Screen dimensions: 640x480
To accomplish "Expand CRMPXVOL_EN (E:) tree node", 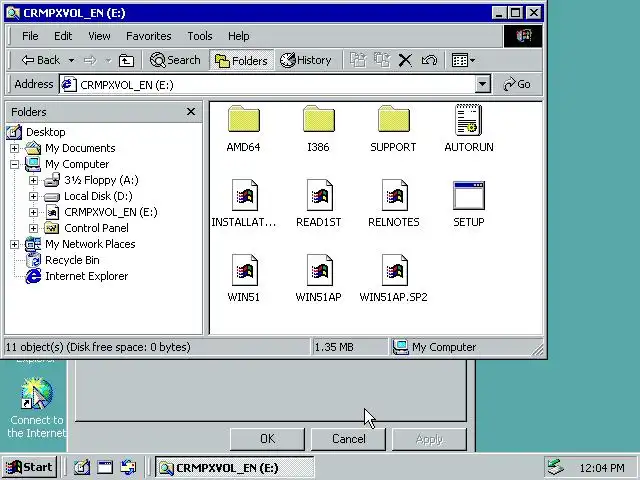I will pyautogui.click(x=33, y=212).
